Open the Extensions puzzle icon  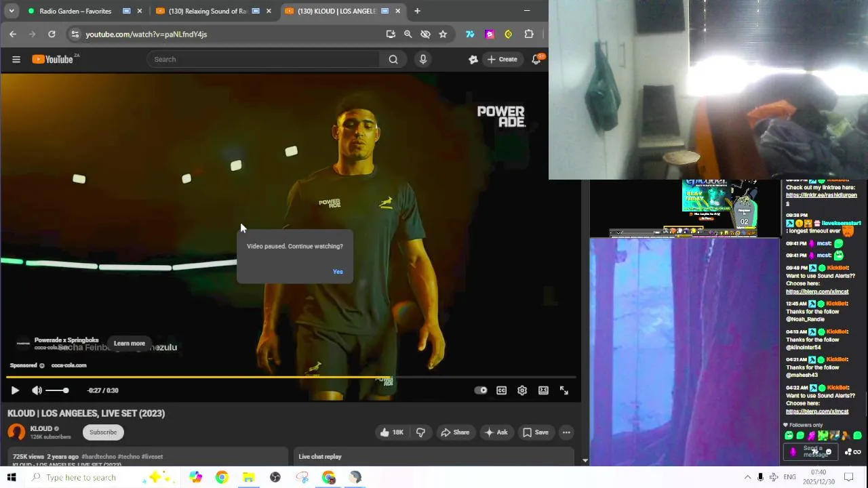point(529,34)
